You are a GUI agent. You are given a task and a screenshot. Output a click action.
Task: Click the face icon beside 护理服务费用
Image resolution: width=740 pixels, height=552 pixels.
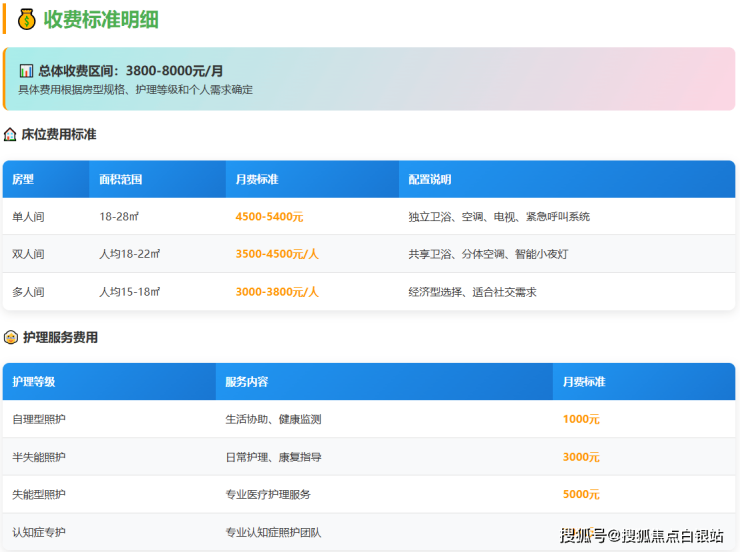(x=10, y=338)
